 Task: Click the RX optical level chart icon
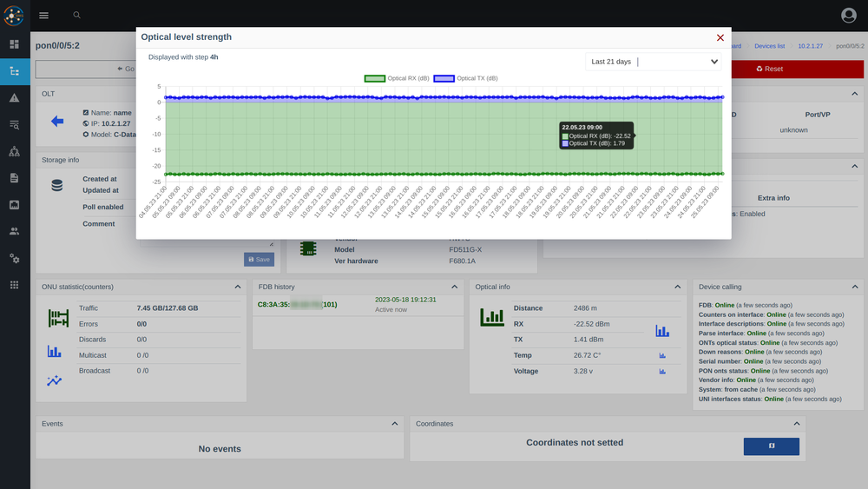pos(662,331)
